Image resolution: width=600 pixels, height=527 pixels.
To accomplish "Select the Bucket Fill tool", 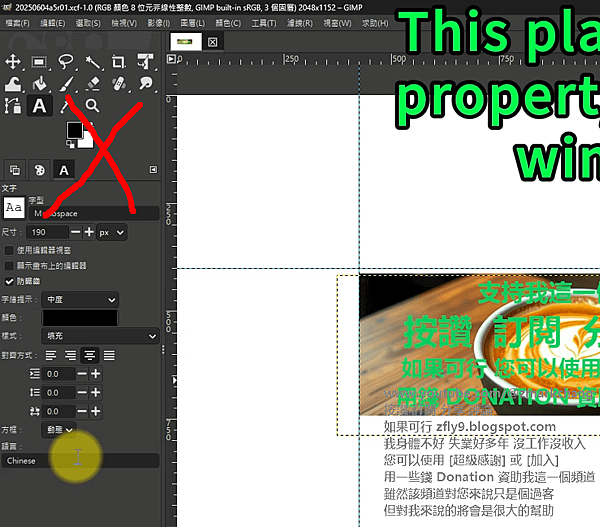I will [39, 83].
